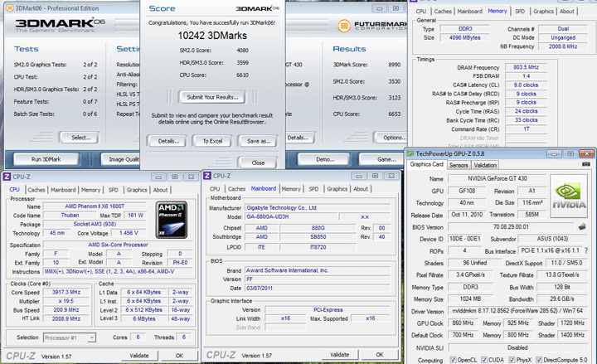Click Select button under Tests
Viewport: 597px width, 364px height.
click(80, 138)
